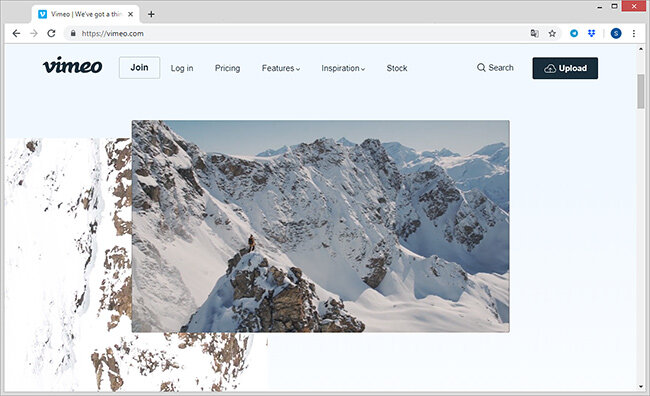Maximize the browser window
The height and width of the screenshot is (396, 650).
pos(614,6)
